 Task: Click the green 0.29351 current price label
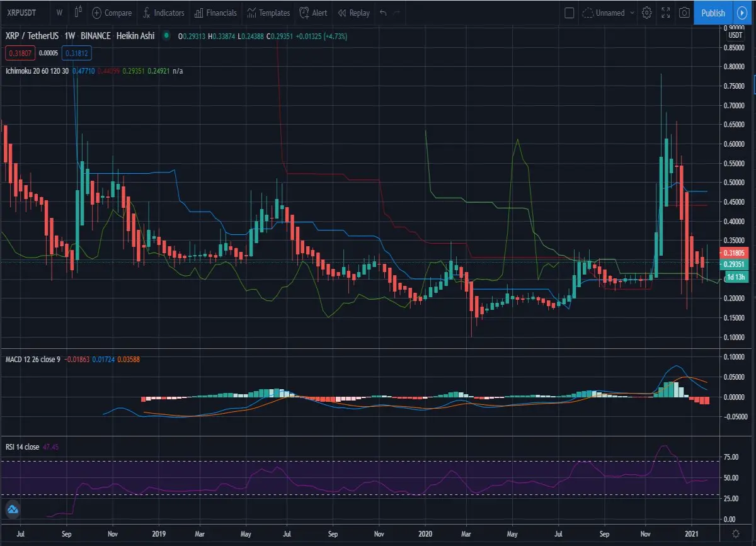[736, 264]
